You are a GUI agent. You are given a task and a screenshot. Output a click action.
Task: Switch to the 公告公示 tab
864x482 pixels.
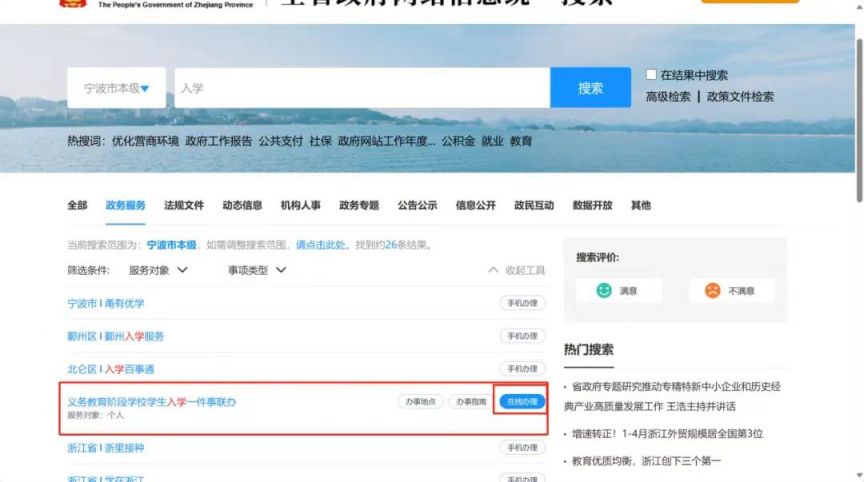pyautogui.click(x=418, y=205)
